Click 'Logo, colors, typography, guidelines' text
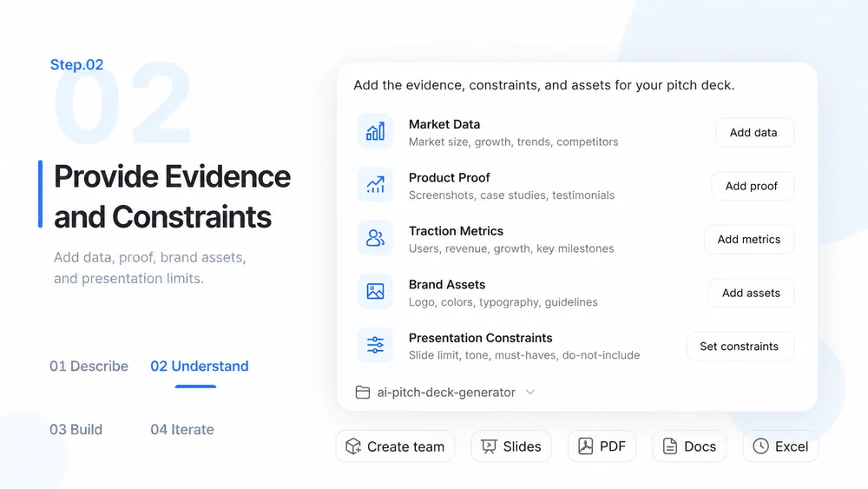 coord(503,301)
